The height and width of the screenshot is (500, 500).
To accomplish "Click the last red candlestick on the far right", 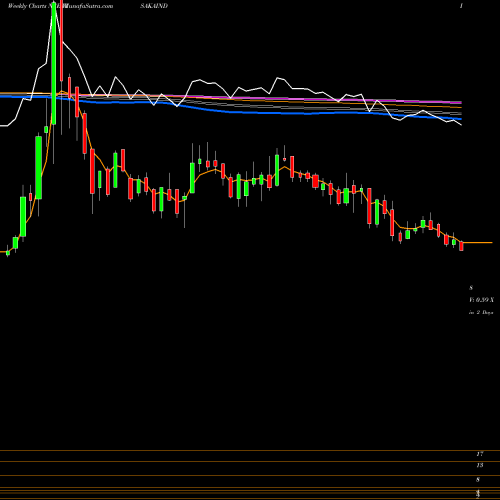I will [461, 246].
